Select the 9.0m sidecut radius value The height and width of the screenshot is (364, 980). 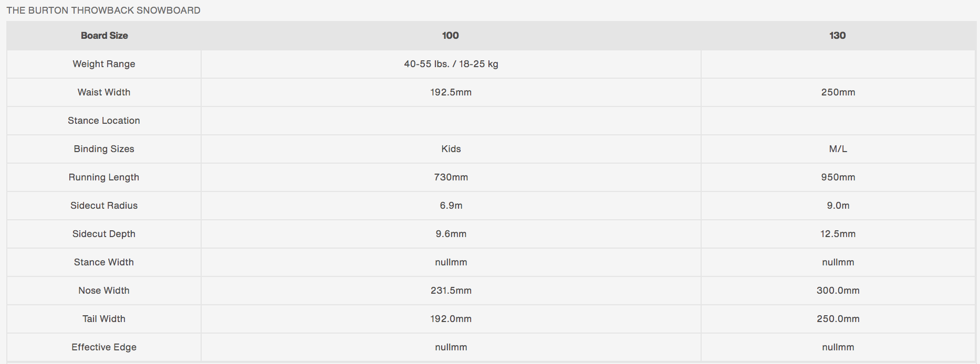point(838,206)
